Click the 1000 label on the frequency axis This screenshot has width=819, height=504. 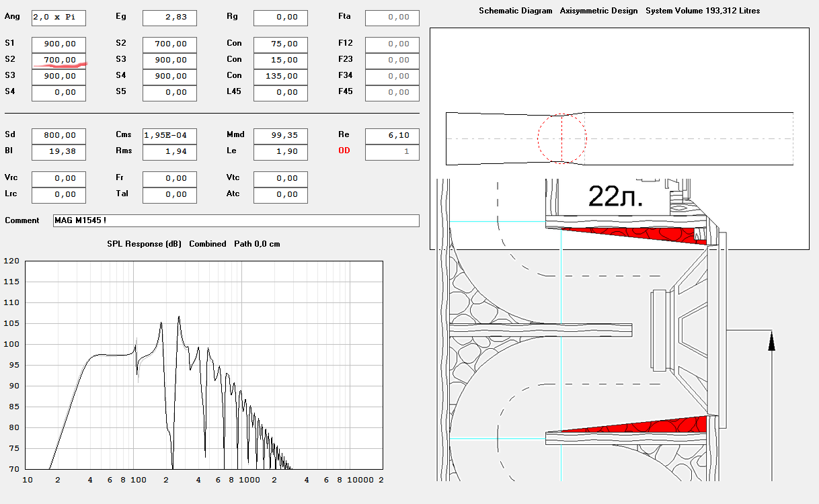pos(249,480)
